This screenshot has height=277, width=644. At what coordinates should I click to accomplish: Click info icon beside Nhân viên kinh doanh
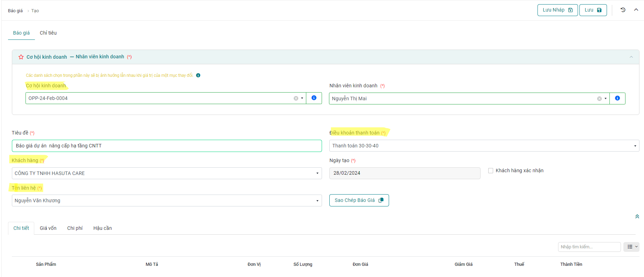click(x=617, y=99)
